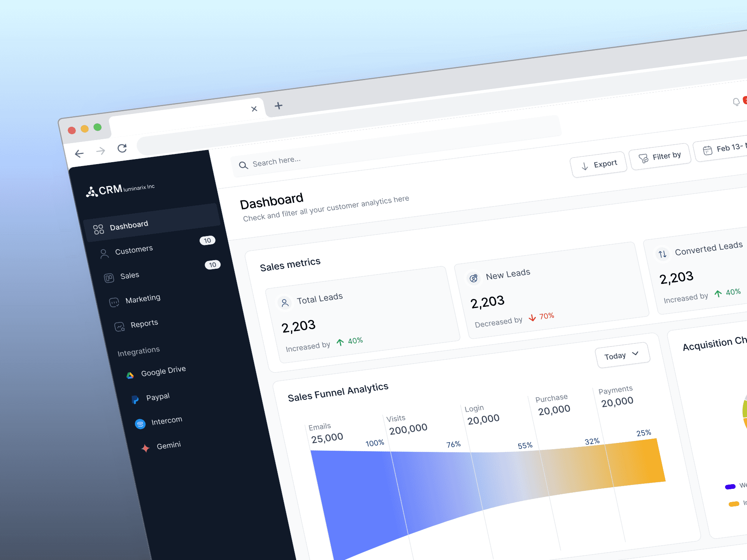Screen dimensions: 747x560
Task: Click the Purchase funnel stage label
Action: coord(551,398)
